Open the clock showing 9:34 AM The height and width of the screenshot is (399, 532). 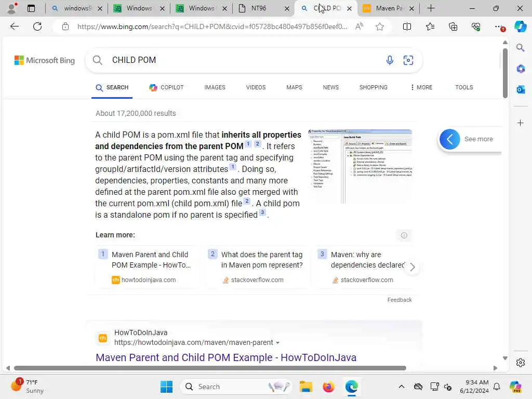474,387
